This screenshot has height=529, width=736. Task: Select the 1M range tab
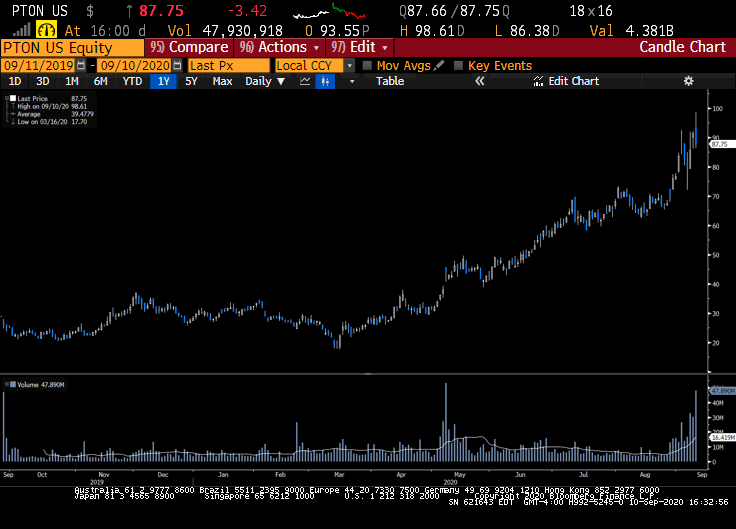[71, 81]
